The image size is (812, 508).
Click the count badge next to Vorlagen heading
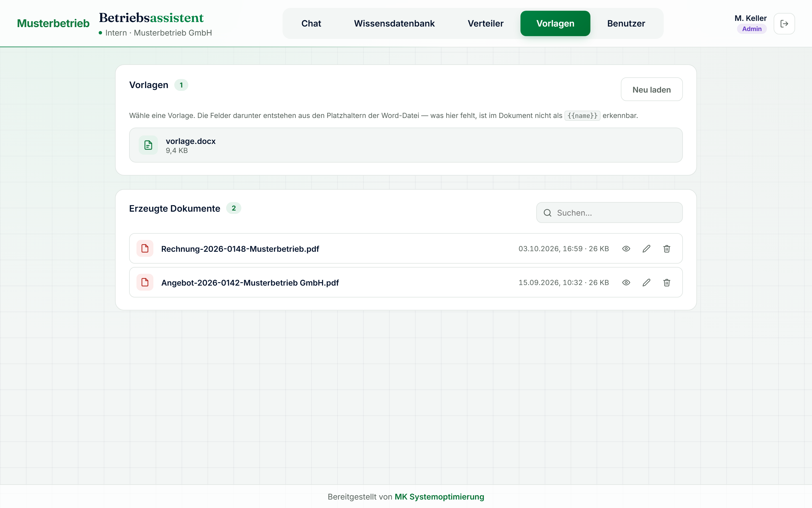click(x=181, y=85)
